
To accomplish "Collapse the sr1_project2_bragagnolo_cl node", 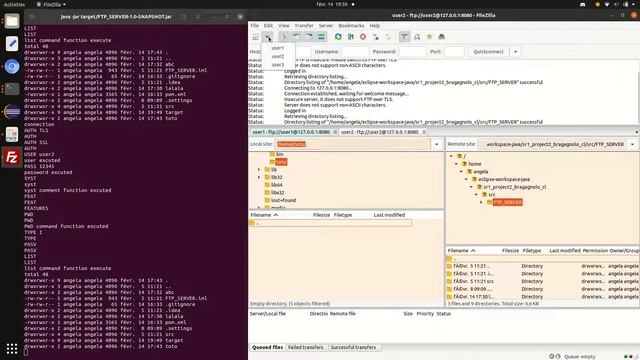I will pos(471,187).
